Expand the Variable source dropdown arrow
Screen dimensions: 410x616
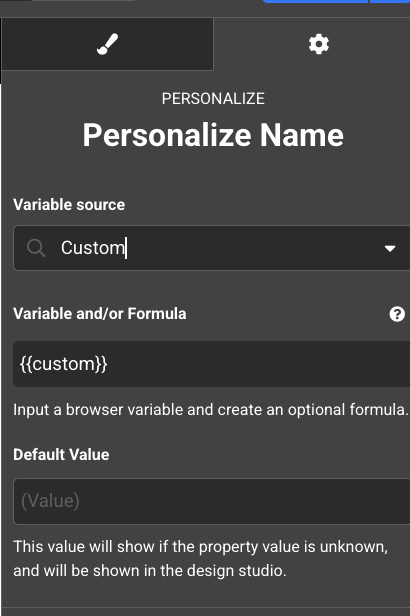tap(390, 248)
